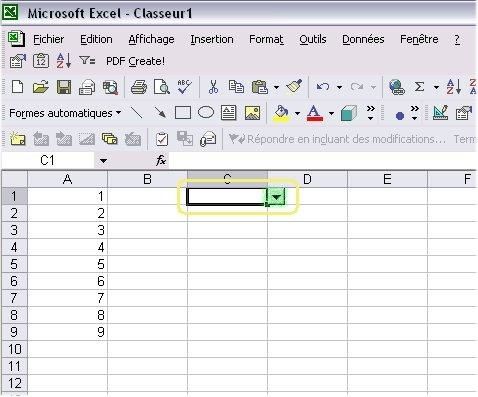The height and width of the screenshot is (397, 478).
Task: Expand the AutoSum functions arrow
Action: [x=436, y=87]
